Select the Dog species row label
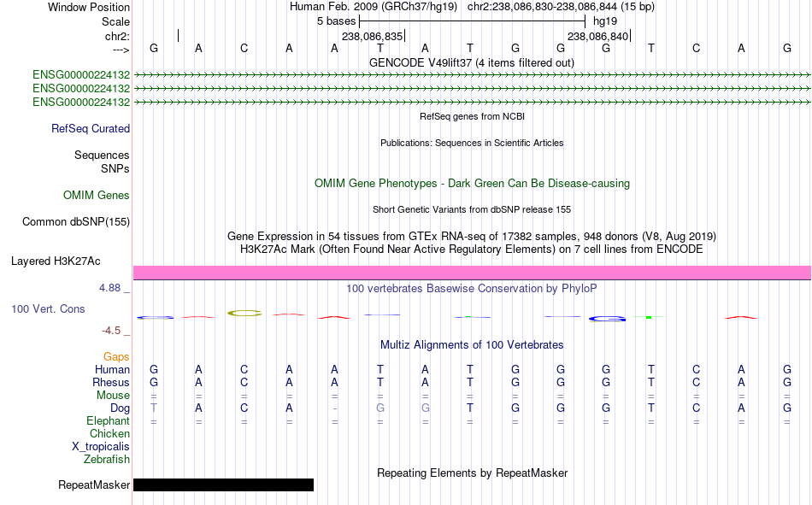This screenshot has width=812, height=505. tap(120, 408)
